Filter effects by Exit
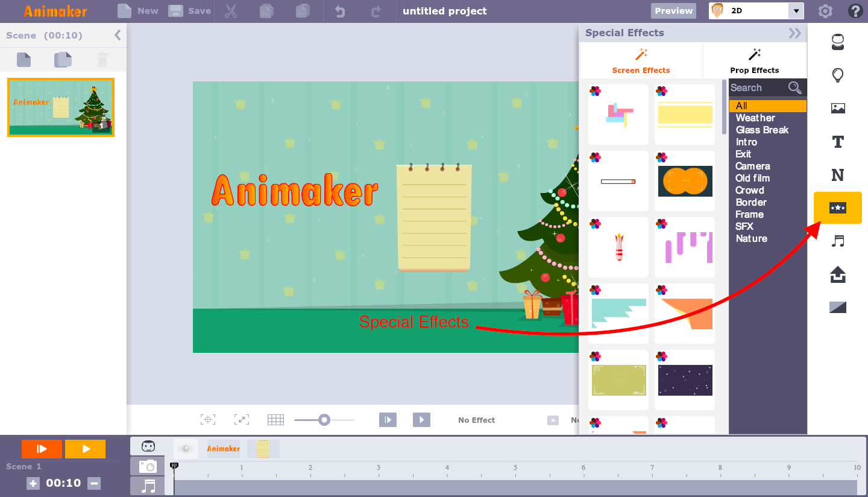 point(743,154)
